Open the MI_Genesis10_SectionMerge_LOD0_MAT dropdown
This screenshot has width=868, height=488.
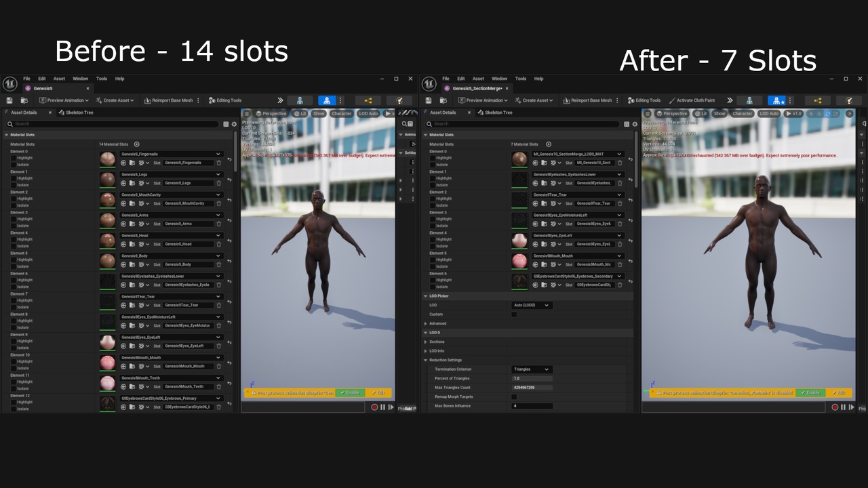(578, 154)
